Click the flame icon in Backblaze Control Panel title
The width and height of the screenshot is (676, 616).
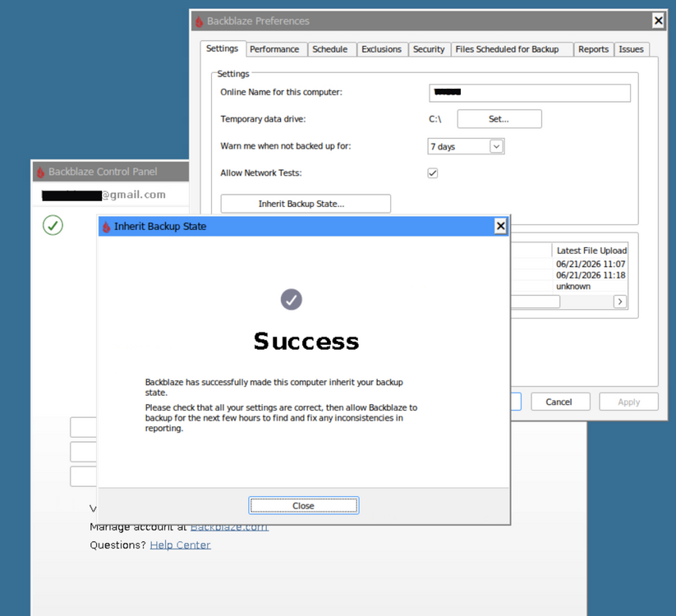coord(40,172)
